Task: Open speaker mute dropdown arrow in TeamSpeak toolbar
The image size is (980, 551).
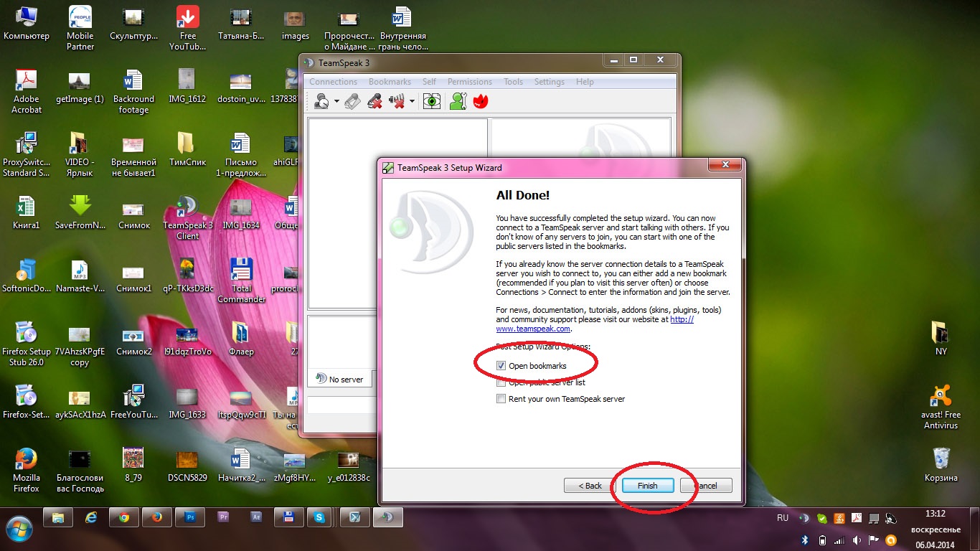Action: 412,102
